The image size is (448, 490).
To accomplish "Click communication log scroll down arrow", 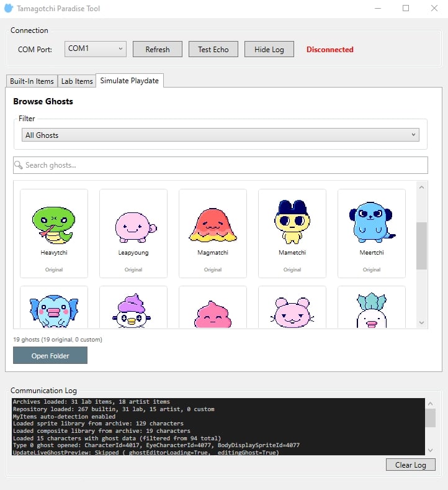I will click(430, 450).
